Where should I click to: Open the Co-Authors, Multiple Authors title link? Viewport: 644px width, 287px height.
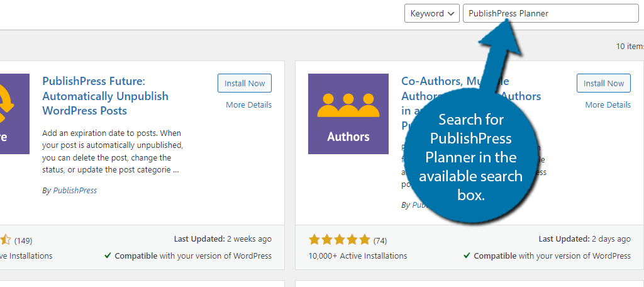point(471,103)
